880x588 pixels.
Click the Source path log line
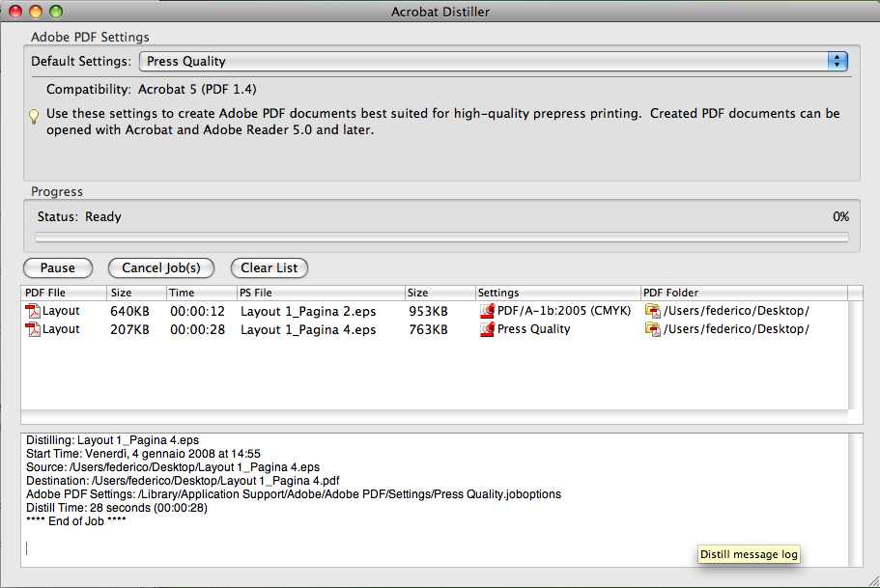173,467
